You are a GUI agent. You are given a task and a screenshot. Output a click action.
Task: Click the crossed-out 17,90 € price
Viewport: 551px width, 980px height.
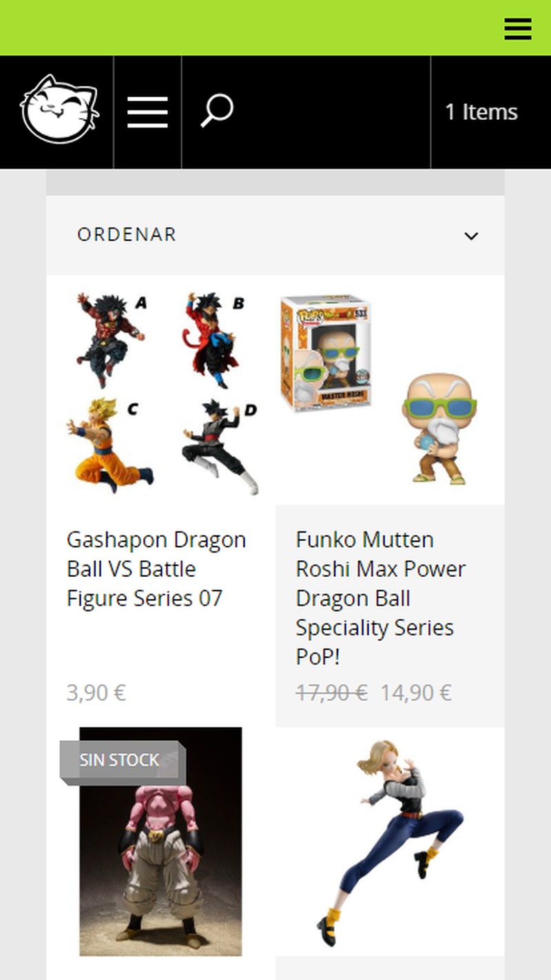pos(331,693)
